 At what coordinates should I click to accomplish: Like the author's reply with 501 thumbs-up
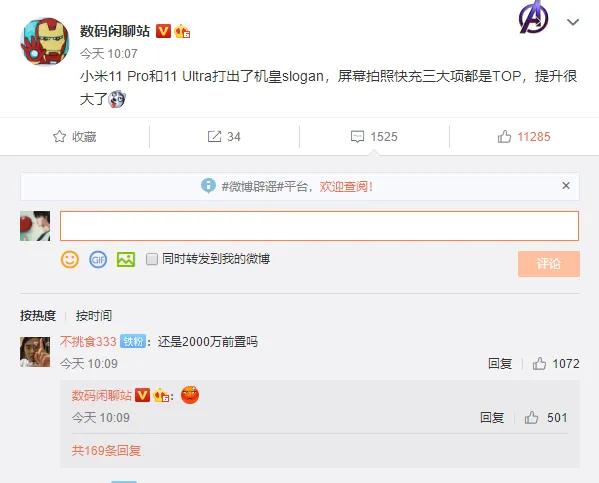pos(531,417)
